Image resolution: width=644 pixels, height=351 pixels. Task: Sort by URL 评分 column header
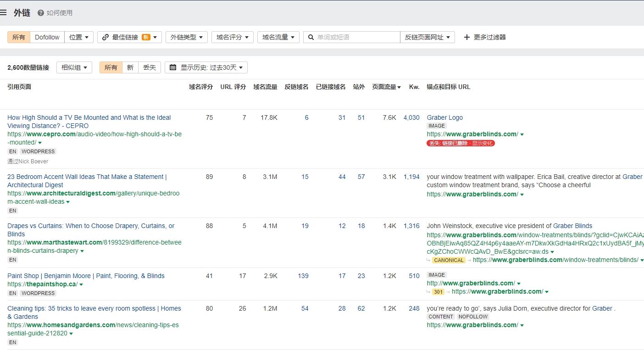tap(233, 87)
